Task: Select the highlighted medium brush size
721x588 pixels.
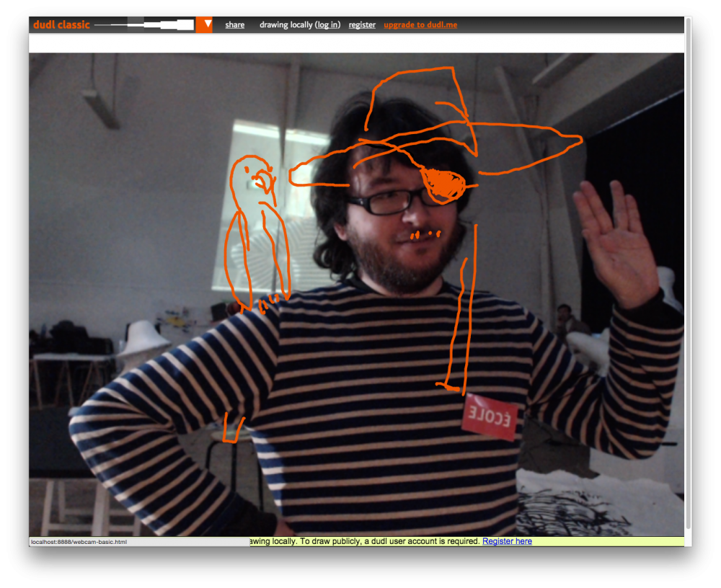Action: (136, 24)
